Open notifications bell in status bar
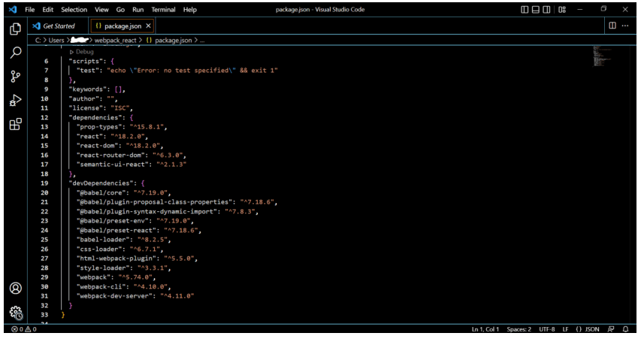 (x=625, y=329)
